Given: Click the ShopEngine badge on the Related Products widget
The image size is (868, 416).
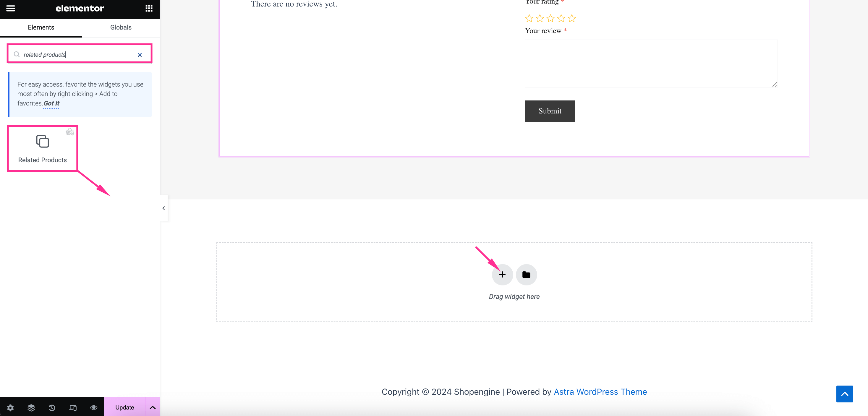Looking at the screenshot, I should [70, 132].
